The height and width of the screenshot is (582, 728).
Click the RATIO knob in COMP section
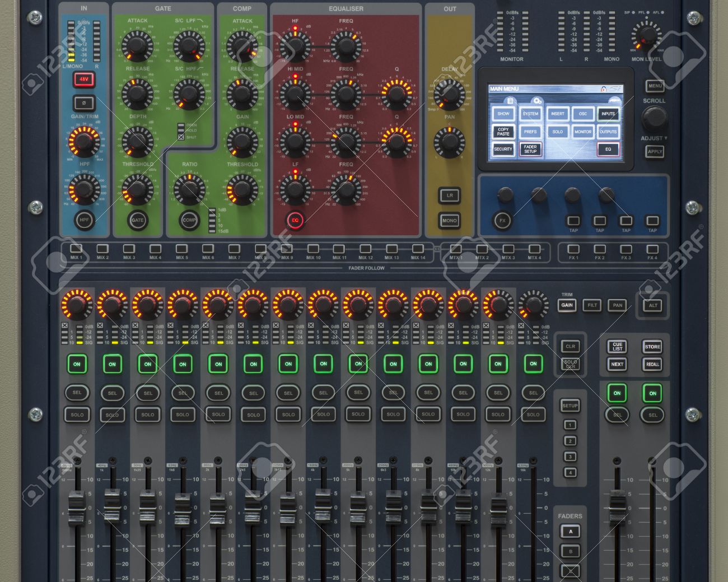click(x=189, y=189)
